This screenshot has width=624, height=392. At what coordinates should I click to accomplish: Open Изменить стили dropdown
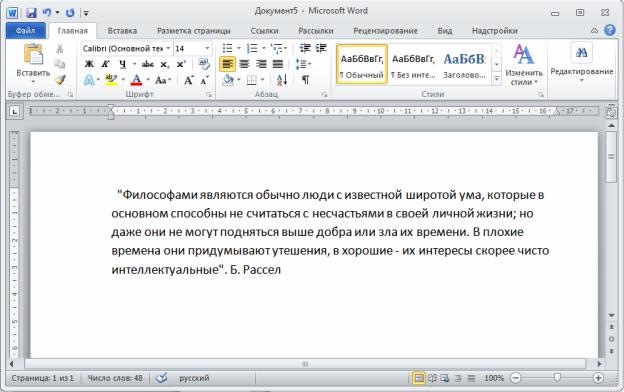[x=524, y=64]
